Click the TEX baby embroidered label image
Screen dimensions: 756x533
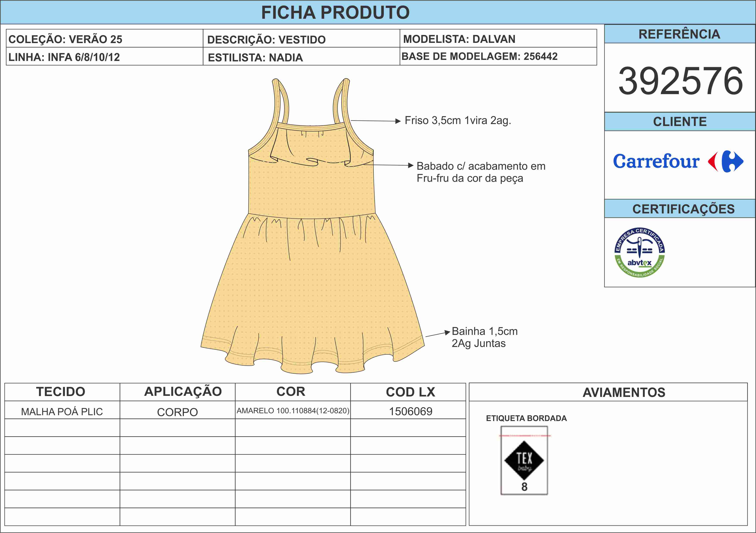524,460
